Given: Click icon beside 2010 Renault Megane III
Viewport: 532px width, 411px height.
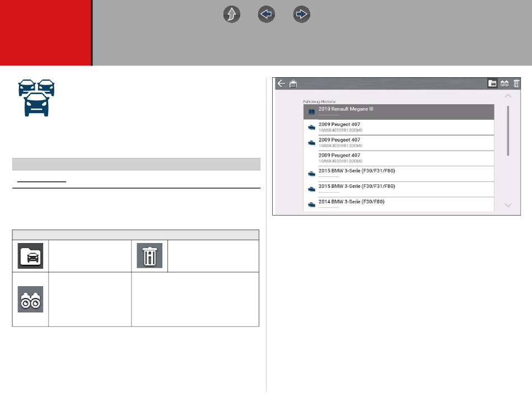Looking at the screenshot, I should 311,111.
